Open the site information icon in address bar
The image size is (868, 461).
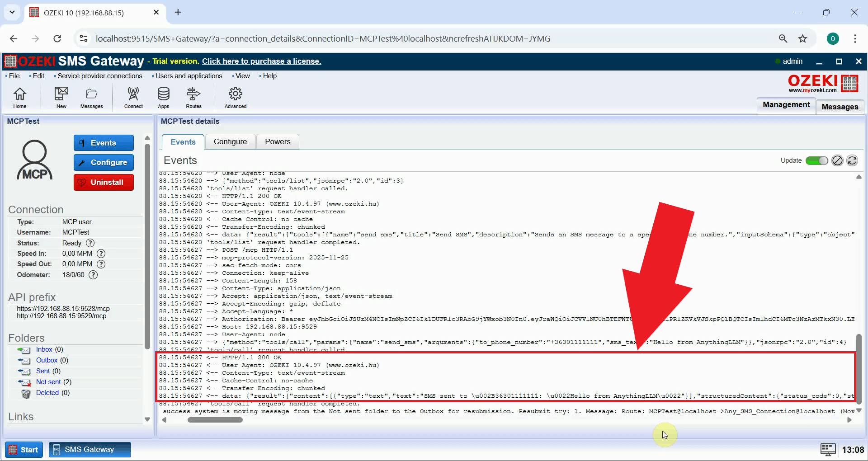84,38
